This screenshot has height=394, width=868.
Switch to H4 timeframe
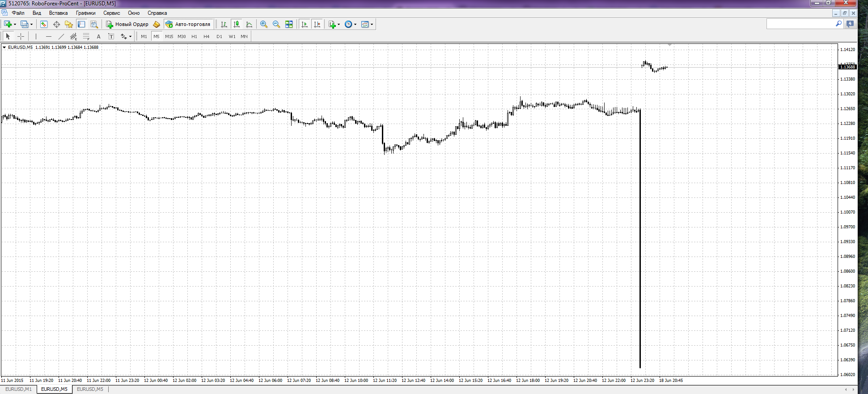[x=207, y=36]
